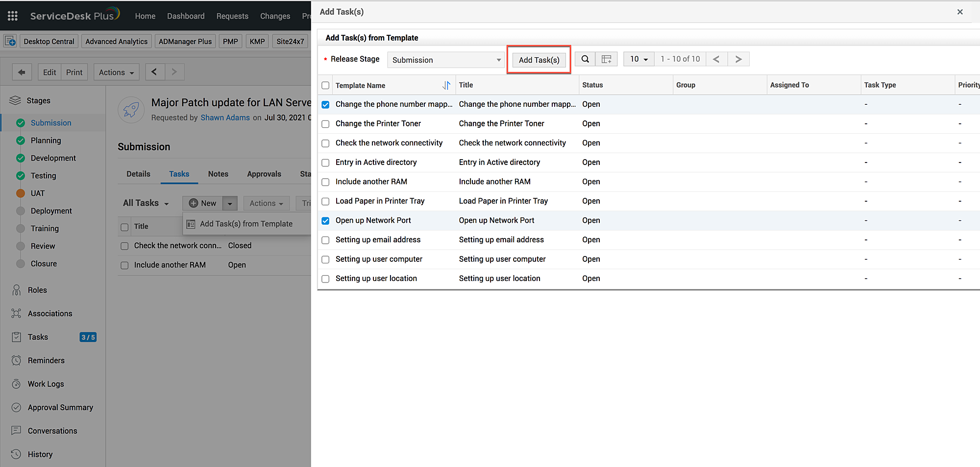980x467 pixels.
Task: Expand the arrow next to New button
Action: click(x=230, y=203)
